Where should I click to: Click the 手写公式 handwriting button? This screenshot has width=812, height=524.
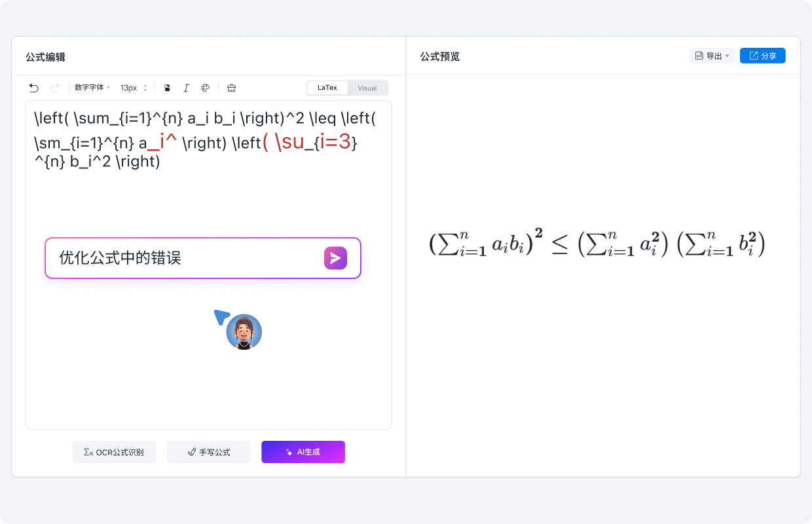[208, 452]
